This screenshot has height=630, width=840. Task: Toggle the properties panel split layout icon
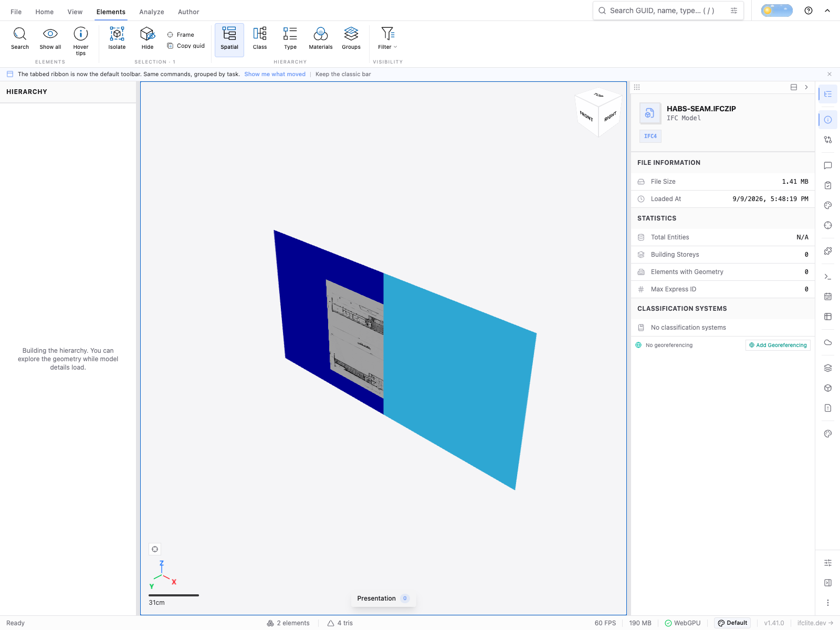(x=794, y=87)
